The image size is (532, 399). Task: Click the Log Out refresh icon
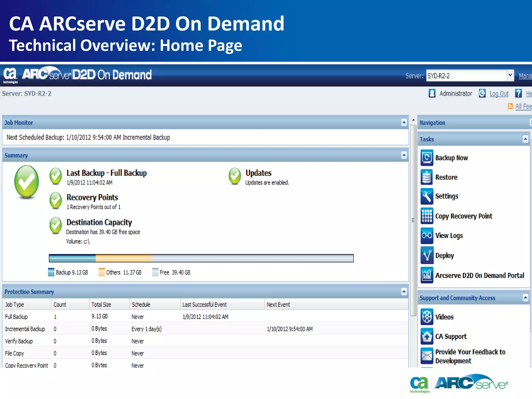coord(482,93)
